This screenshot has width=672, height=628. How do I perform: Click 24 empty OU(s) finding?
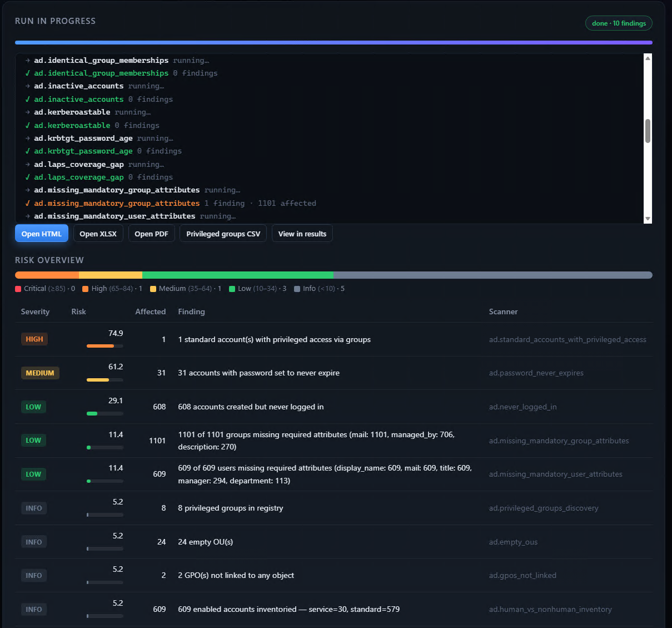pyautogui.click(x=205, y=542)
